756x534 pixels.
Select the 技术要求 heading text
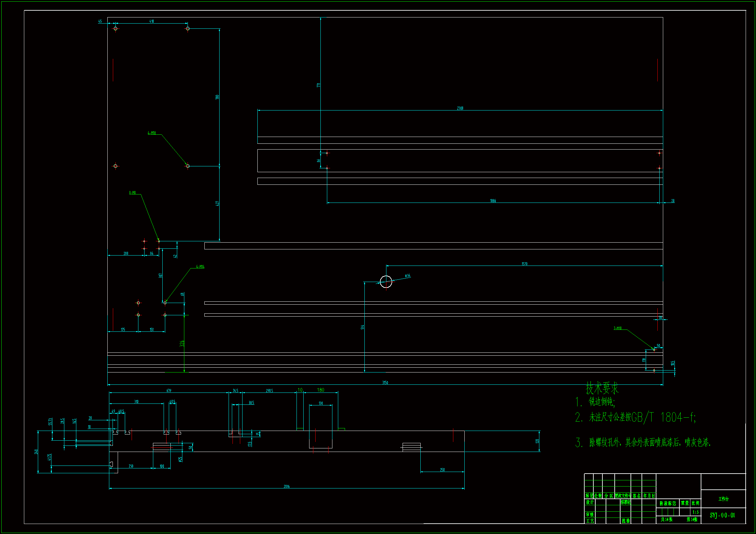[x=602, y=388]
